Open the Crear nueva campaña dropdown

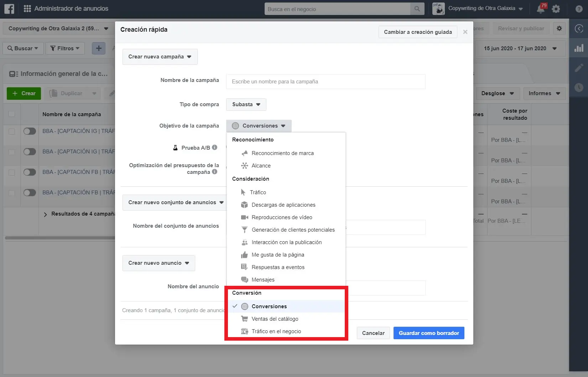point(160,57)
